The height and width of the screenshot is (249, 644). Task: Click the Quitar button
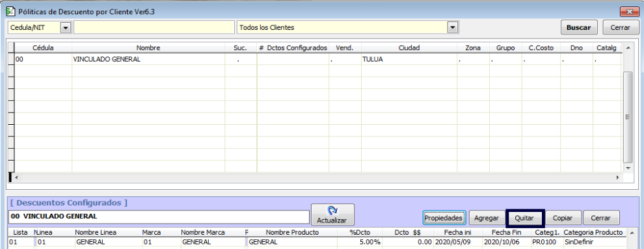(x=524, y=218)
